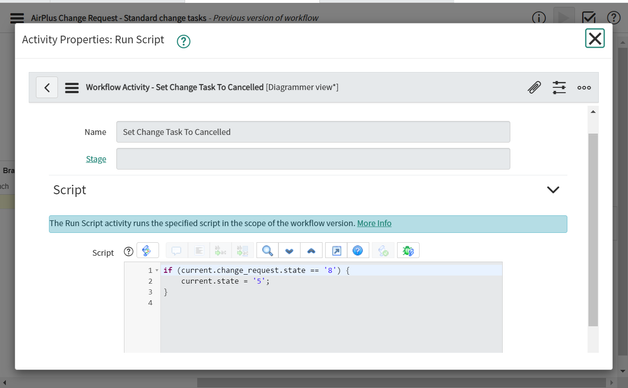Image resolution: width=628 pixels, height=388 pixels.
Task: Open the script Replace tool
Action: pos(220,251)
